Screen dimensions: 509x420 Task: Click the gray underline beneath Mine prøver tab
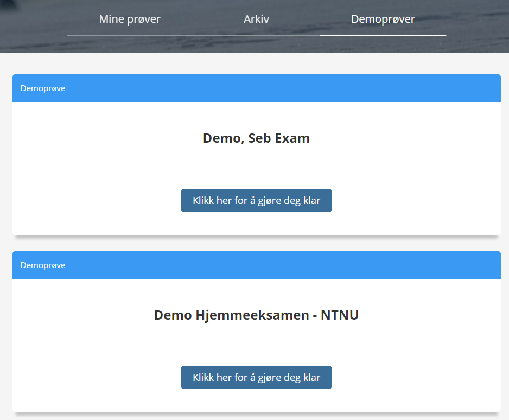tap(130, 36)
